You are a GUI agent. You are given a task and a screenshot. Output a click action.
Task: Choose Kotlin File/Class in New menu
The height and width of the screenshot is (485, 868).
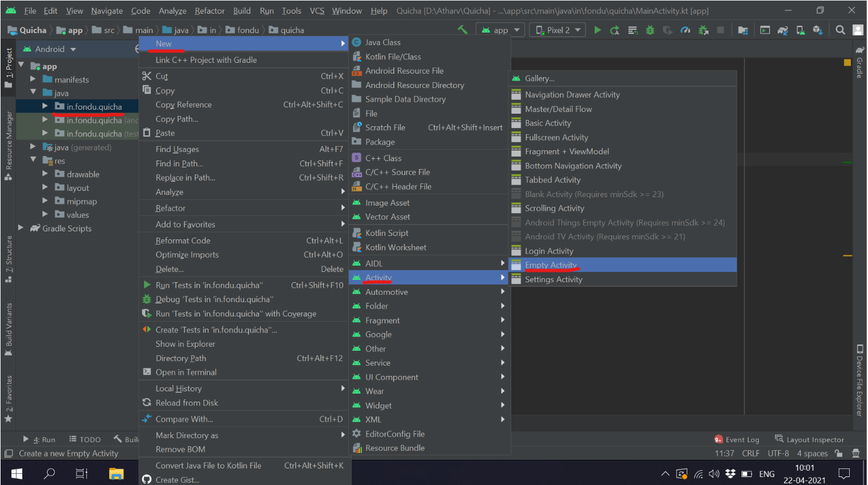[x=393, y=57]
